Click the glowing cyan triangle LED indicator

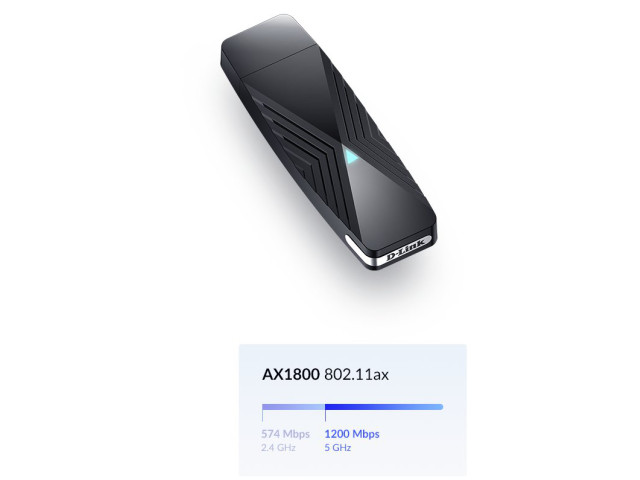(x=351, y=157)
